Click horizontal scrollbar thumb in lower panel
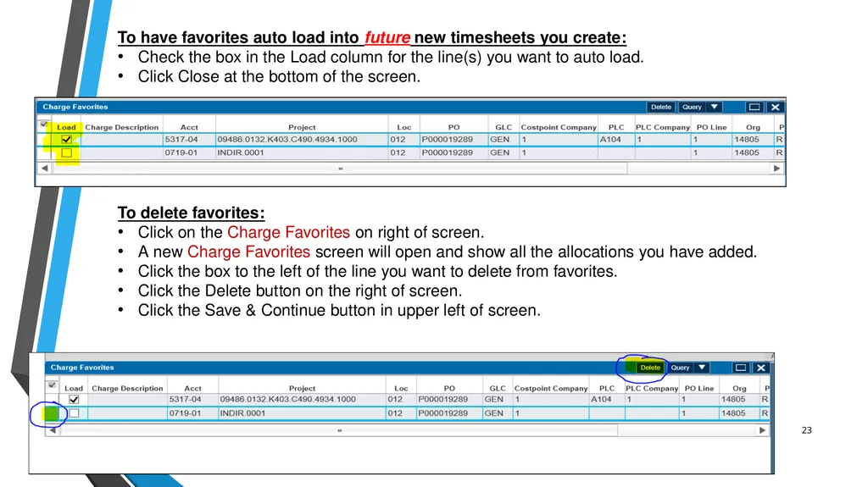868x487 pixels. point(339,430)
